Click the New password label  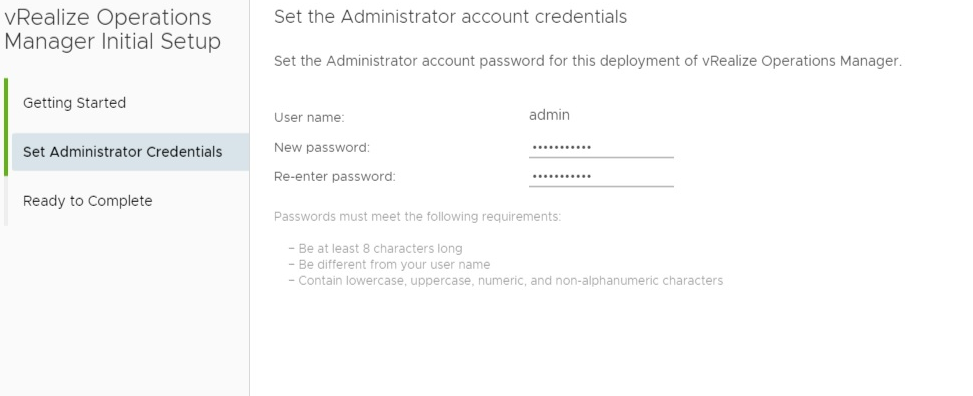(321, 148)
